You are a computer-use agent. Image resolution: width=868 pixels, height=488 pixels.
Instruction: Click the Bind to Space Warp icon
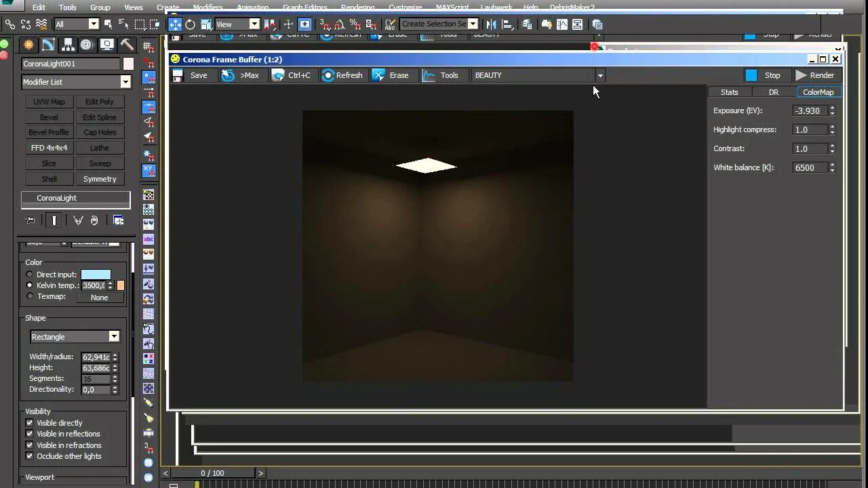tap(41, 24)
